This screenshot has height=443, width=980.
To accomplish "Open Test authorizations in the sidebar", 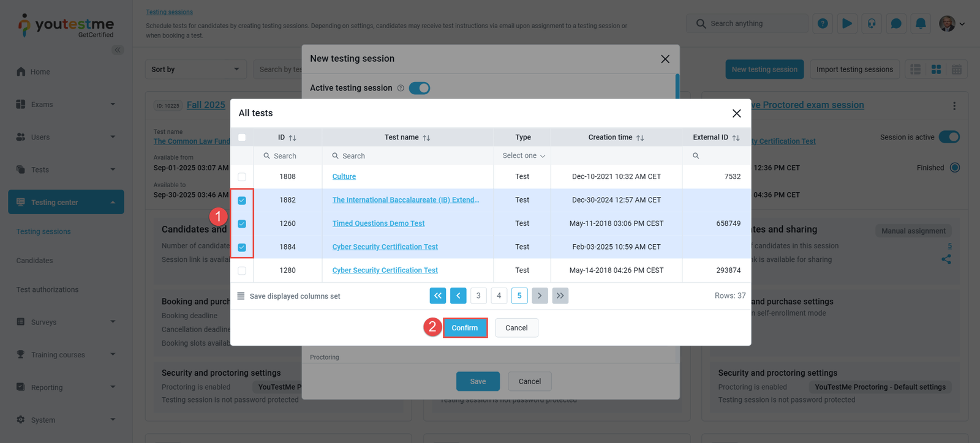I will 47,289.
